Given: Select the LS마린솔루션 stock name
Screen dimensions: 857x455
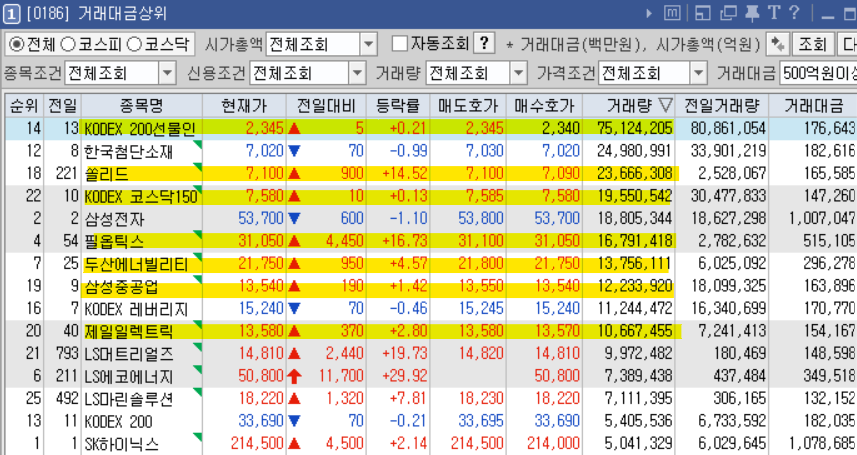Looking at the screenshot, I should pyautogui.click(x=129, y=399).
